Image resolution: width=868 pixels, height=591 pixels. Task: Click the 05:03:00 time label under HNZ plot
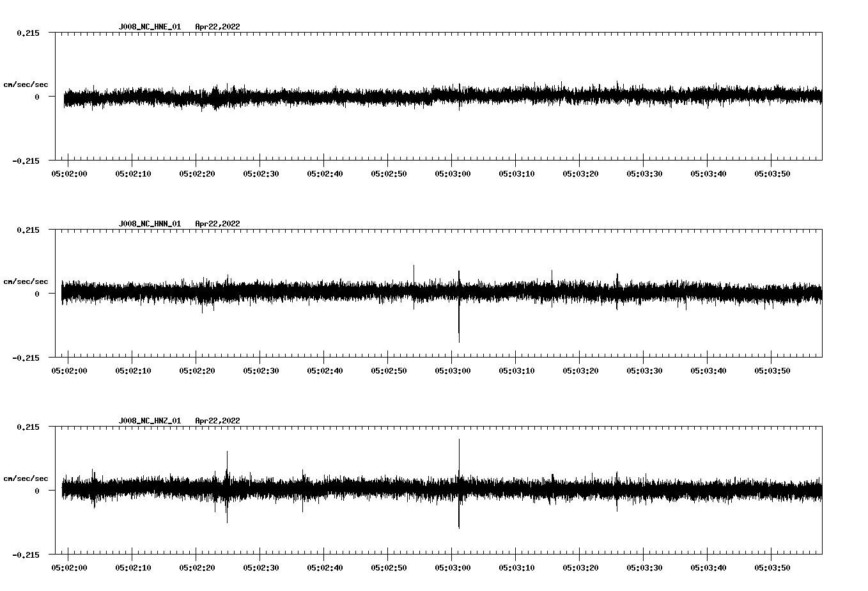(453, 567)
